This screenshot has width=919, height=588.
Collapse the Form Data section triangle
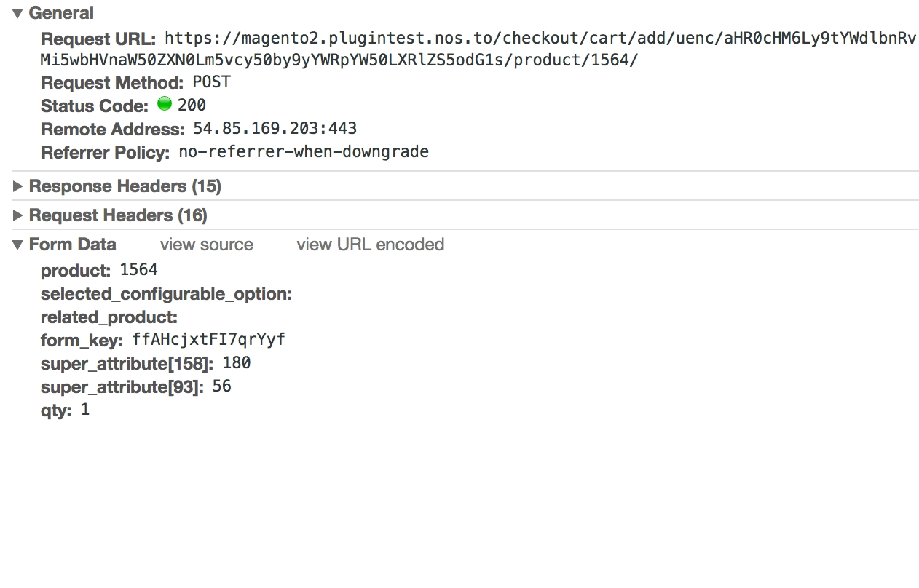click(x=18, y=245)
